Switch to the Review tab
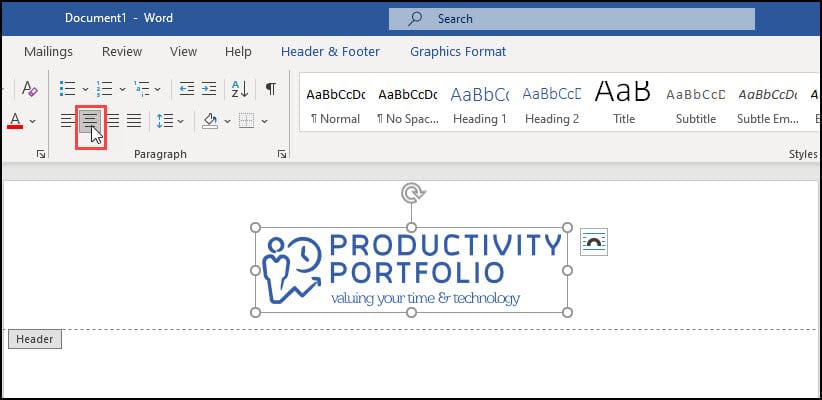The image size is (822, 400). coord(122,51)
